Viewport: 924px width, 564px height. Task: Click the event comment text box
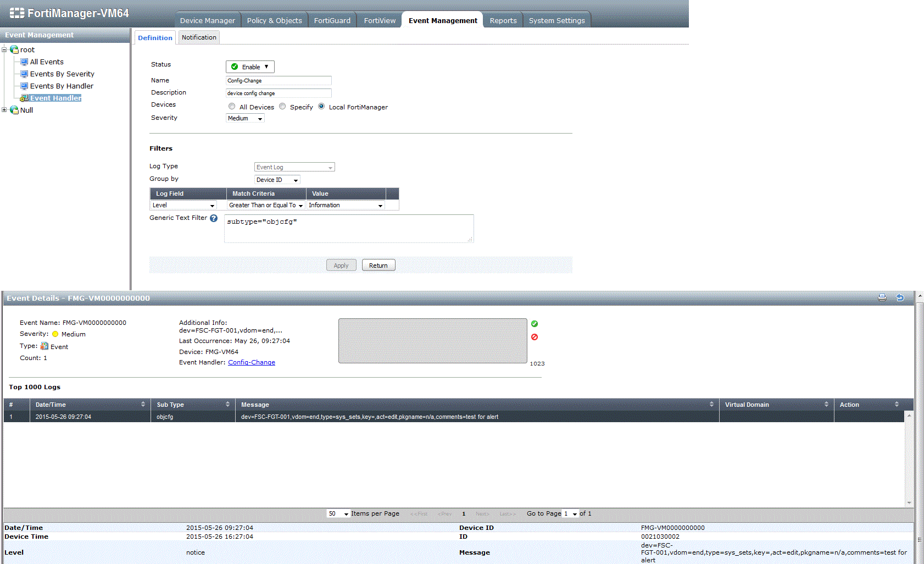click(433, 341)
